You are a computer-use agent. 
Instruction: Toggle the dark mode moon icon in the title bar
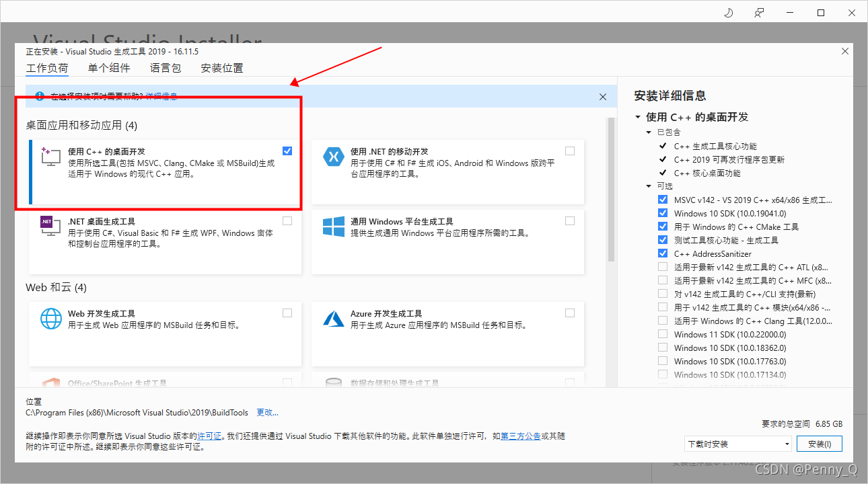[728, 12]
